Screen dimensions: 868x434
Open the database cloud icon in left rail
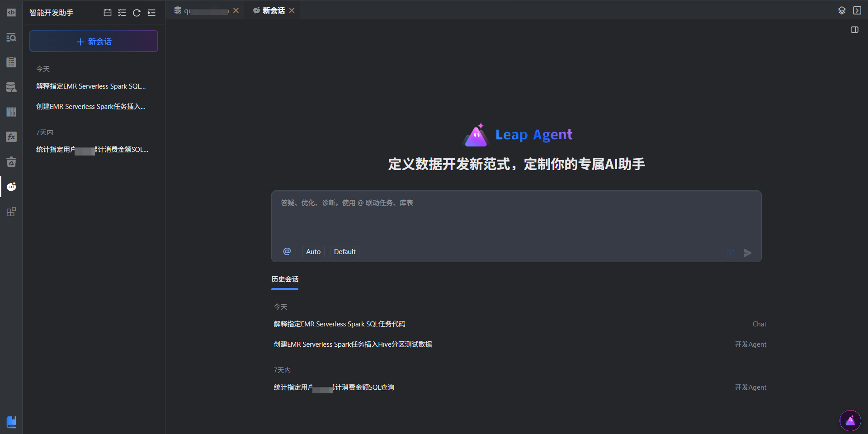coord(11,87)
